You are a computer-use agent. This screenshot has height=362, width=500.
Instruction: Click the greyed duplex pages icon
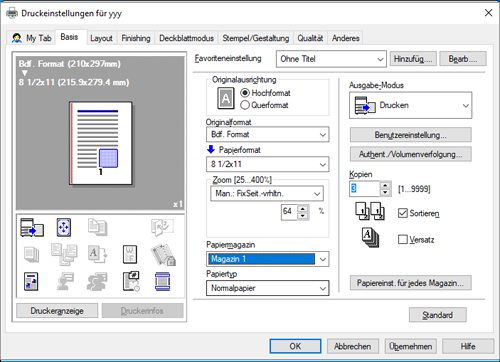click(97, 227)
